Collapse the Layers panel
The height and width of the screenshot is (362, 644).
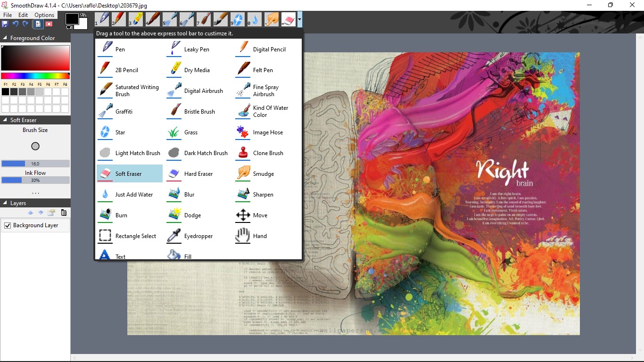click(x=5, y=203)
